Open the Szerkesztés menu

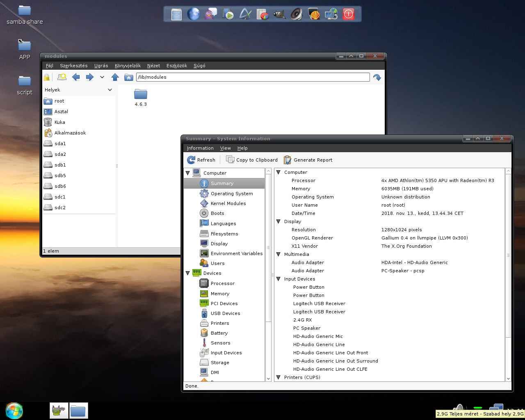74,66
